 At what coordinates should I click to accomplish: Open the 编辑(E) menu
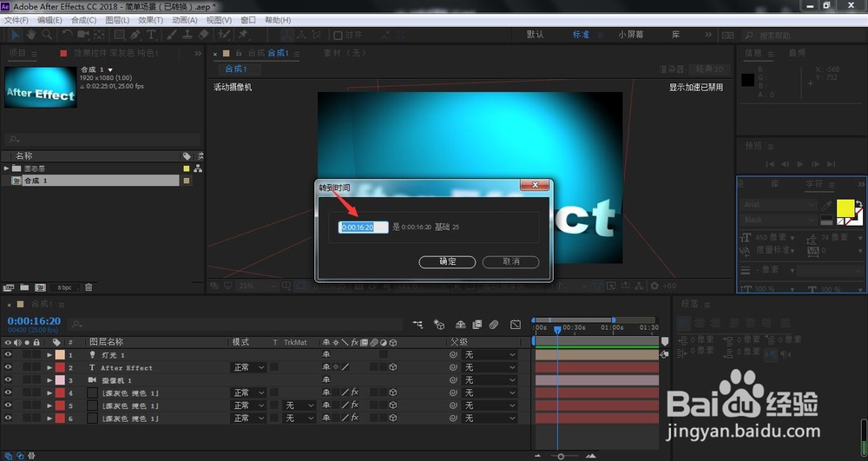49,20
